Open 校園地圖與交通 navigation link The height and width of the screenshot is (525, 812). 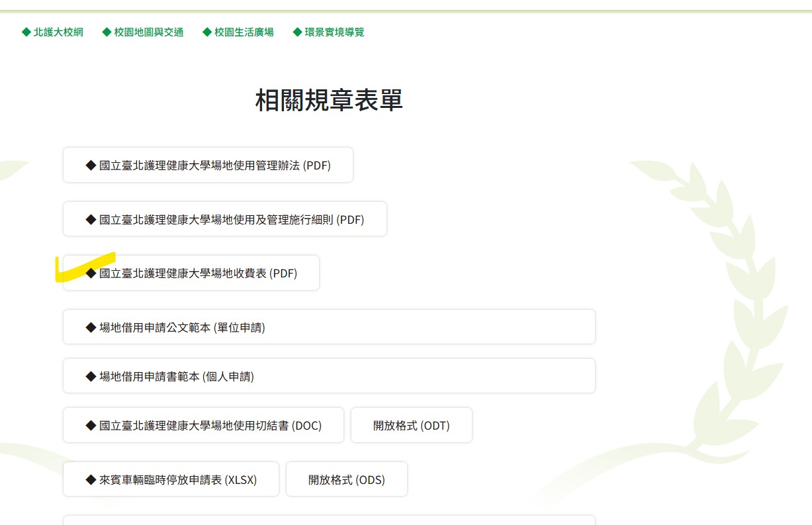pos(143,32)
